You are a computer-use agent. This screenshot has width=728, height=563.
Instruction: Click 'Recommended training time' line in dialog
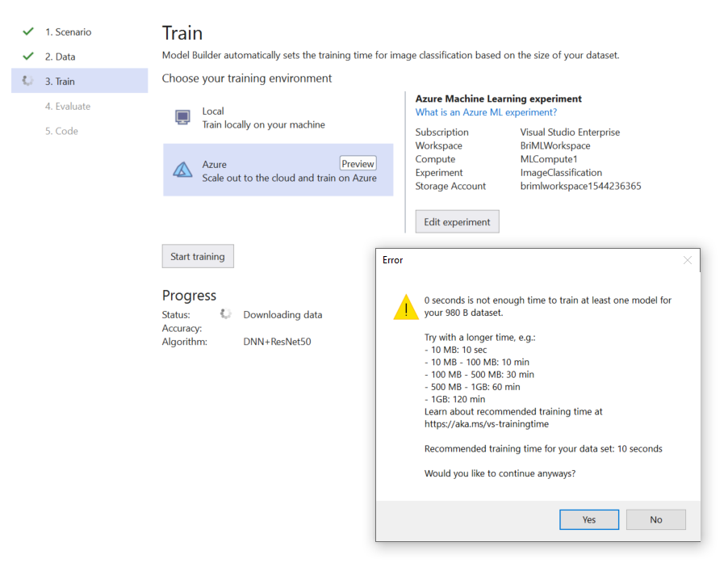pos(543,449)
